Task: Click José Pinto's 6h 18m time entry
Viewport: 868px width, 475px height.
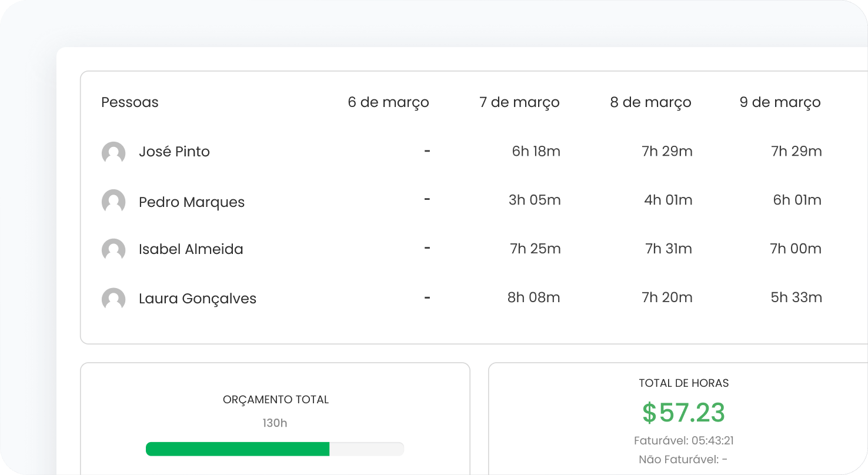Action: (536, 152)
